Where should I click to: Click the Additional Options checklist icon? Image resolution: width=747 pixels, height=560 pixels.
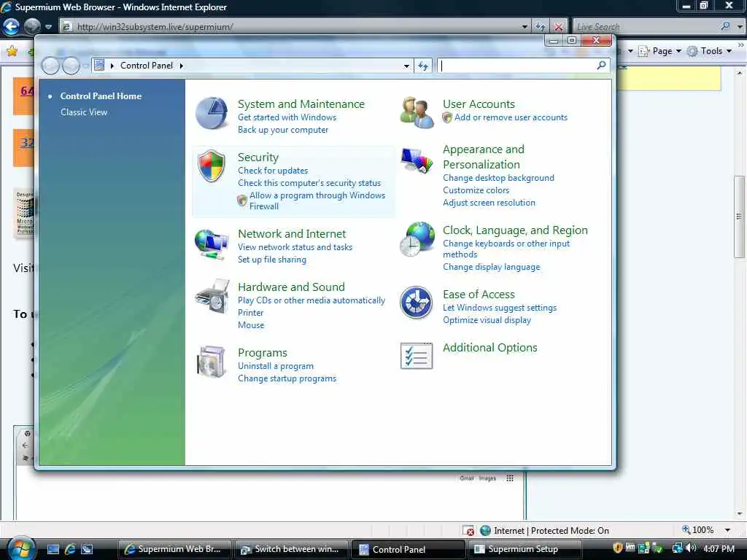coord(417,356)
